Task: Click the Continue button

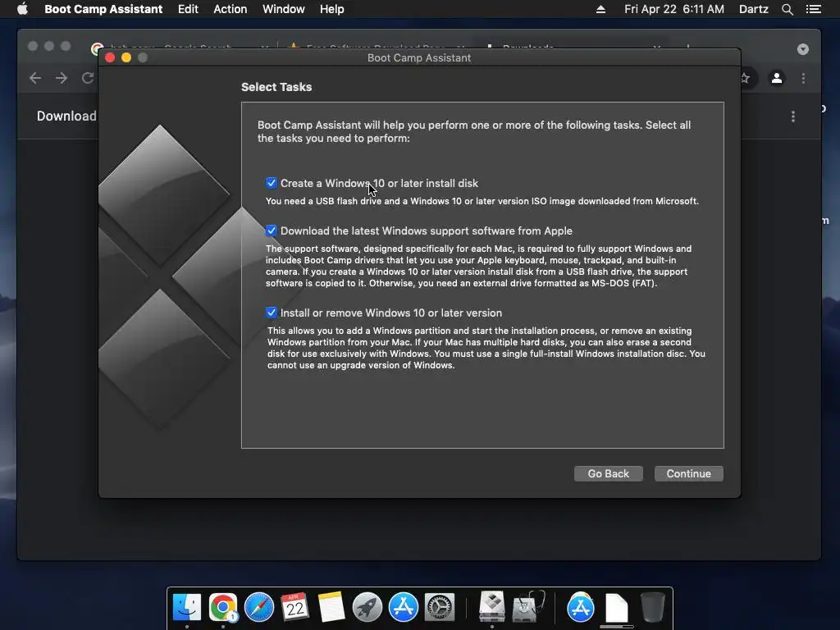Action: [688, 473]
